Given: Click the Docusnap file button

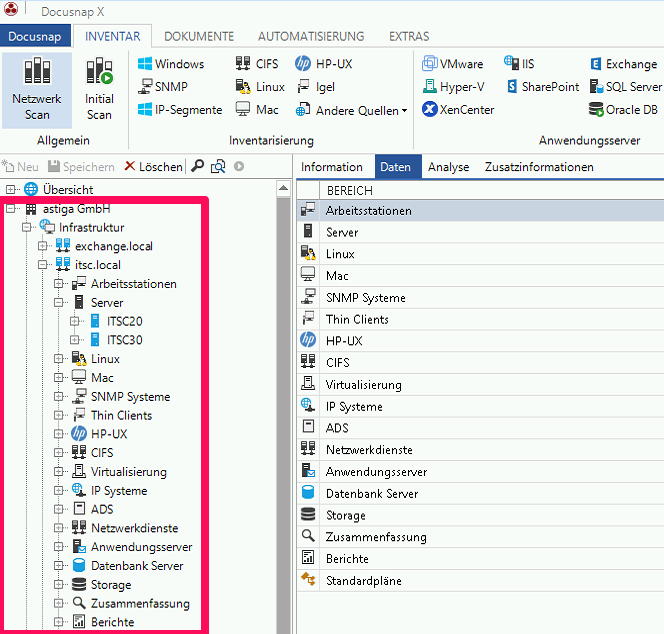Looking at the screenshot, I should point(35,36).
